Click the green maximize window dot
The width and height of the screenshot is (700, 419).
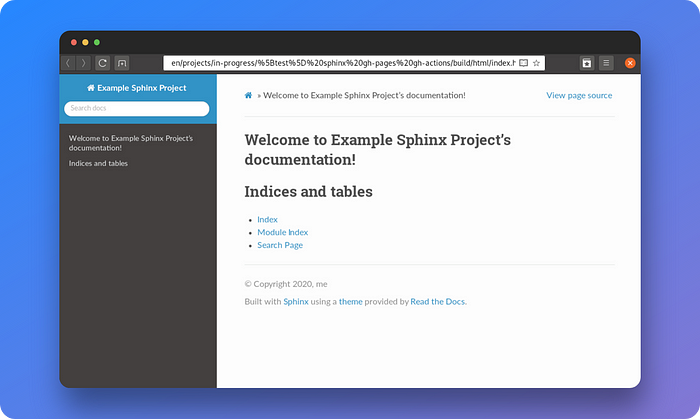coord(97,42)
